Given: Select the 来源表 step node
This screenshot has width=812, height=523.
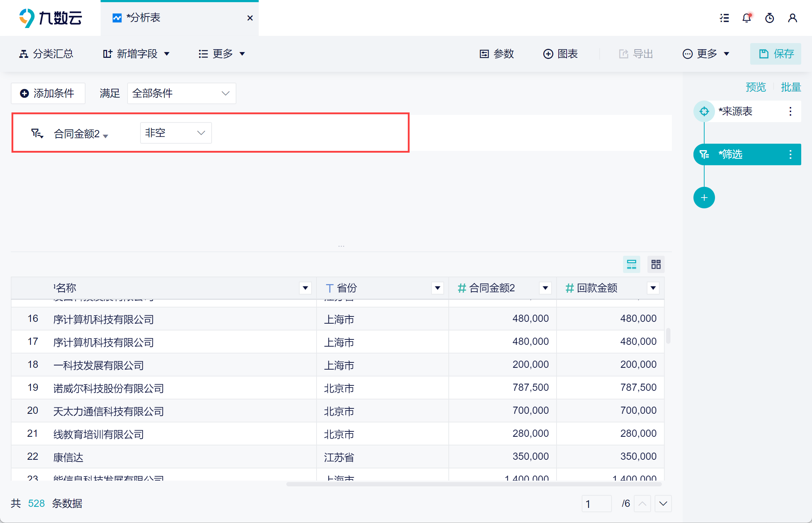Looking at the screenshot, I should 735,111.
